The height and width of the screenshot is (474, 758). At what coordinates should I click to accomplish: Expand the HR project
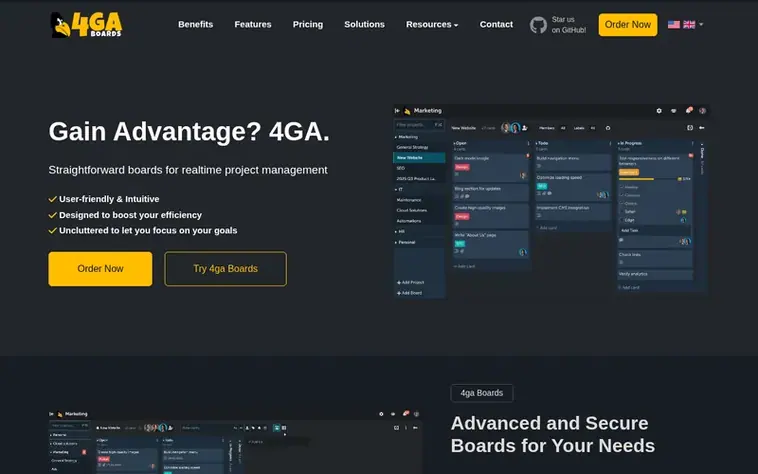[x=395, y=232]
